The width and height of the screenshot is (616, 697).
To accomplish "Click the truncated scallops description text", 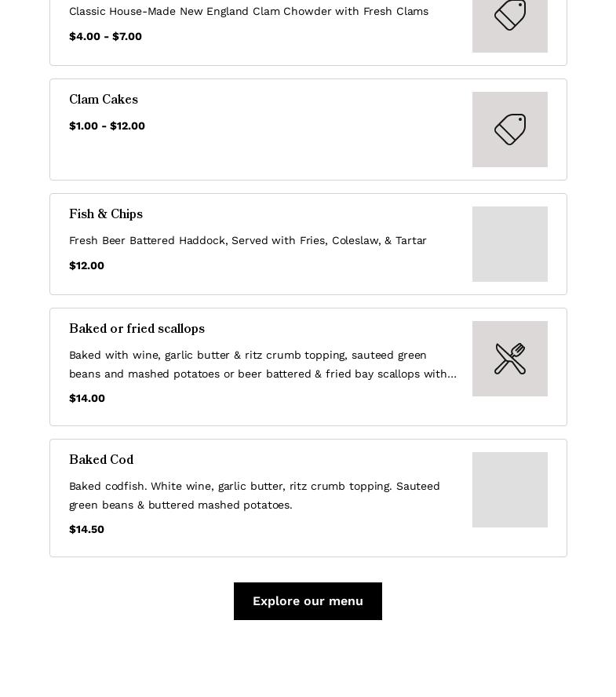I will coord(263,365).
